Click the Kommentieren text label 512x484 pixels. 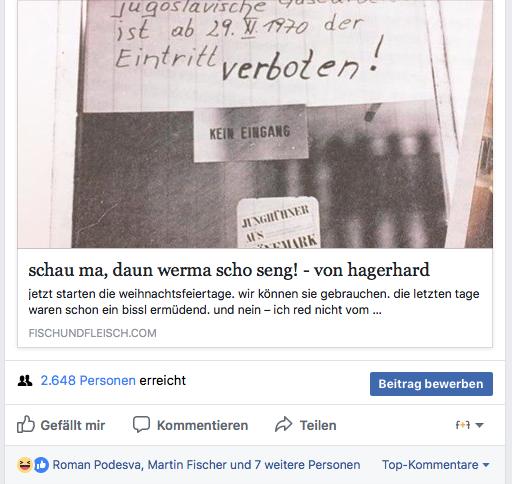202,425
